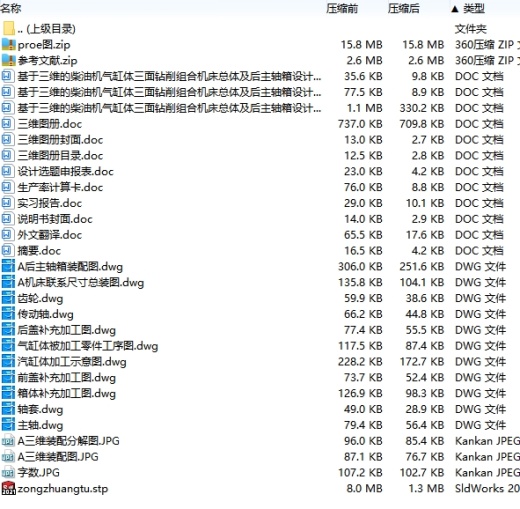Select the A机床联系尺寸总装图.dwg file name
Image resolution: width=520 pixels, height=509 pixels.
click(x=81, y=283)
